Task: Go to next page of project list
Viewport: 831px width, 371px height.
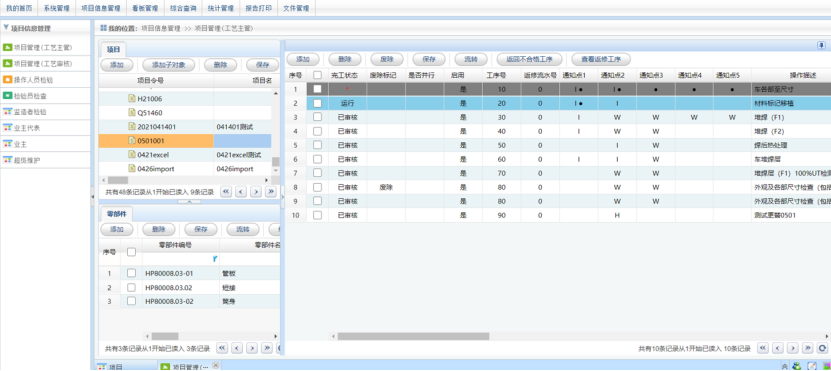Action: coord(256,192)
